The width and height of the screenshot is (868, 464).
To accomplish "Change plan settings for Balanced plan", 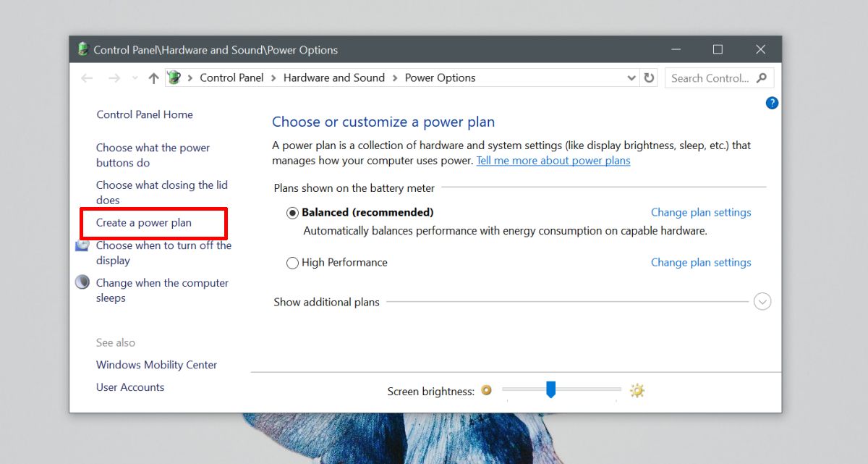I will click(x=701, y=213).
